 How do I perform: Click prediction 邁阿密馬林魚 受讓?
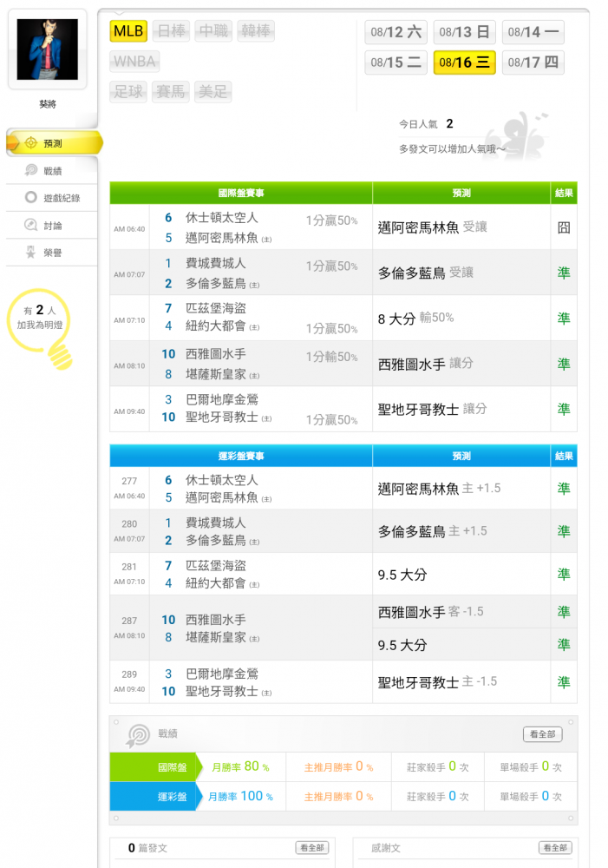[432, 227]
